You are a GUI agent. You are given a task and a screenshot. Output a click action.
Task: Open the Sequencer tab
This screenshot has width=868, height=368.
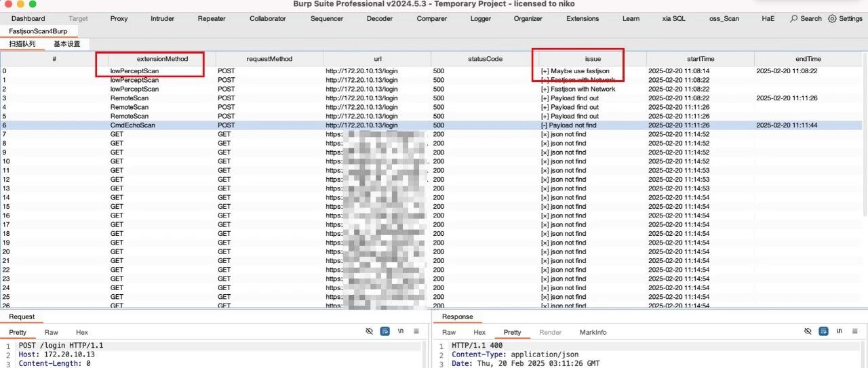[x=327, y=19]
